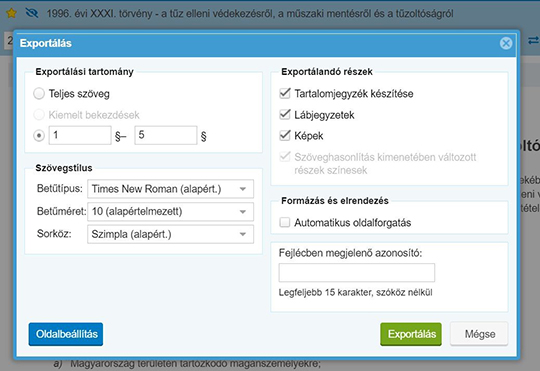The height and width of the screenshot is (371, 540).
Task: Click the Sorköz dropdown arrow icon
Action: pyautogui.click(x=243, y=234)
